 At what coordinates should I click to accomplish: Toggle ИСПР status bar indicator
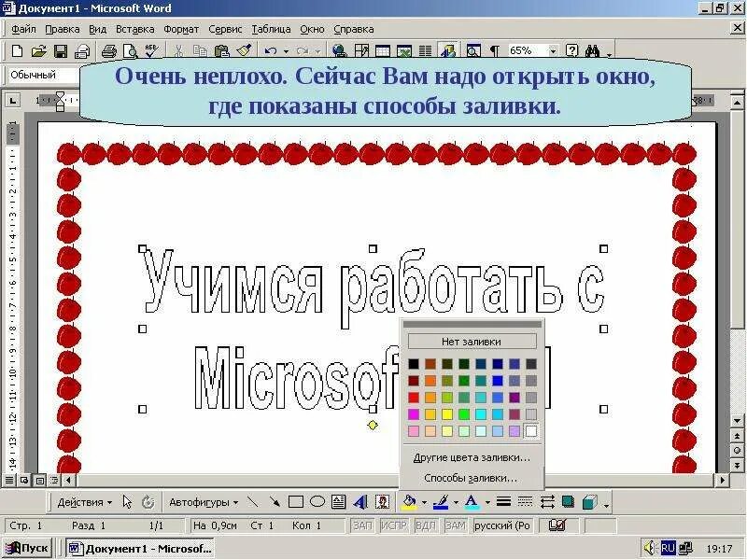point(393,525)
